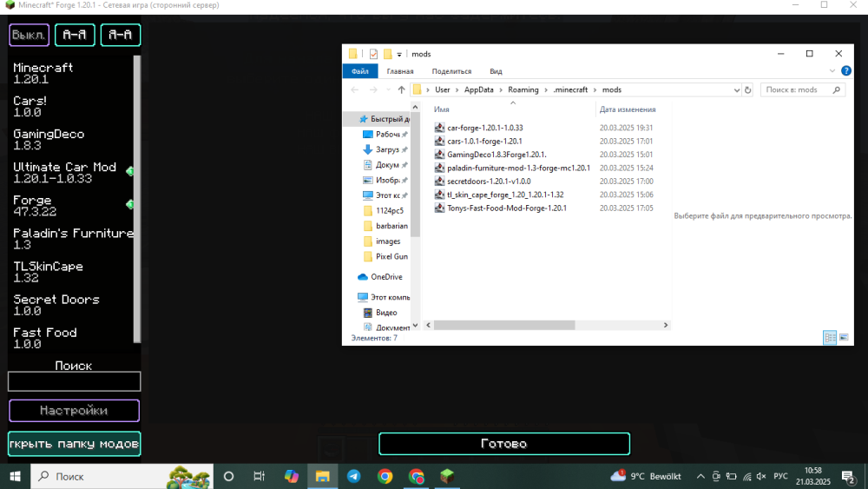Screen dimensions: 868x489
Task: Sort files by Дата изменения column
Action: (628, 109)
